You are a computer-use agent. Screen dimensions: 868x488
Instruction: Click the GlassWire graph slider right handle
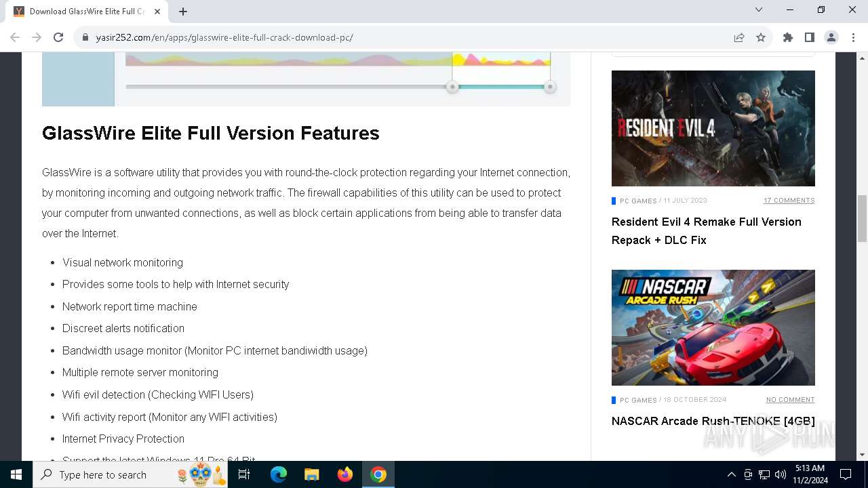pos(550,87)
